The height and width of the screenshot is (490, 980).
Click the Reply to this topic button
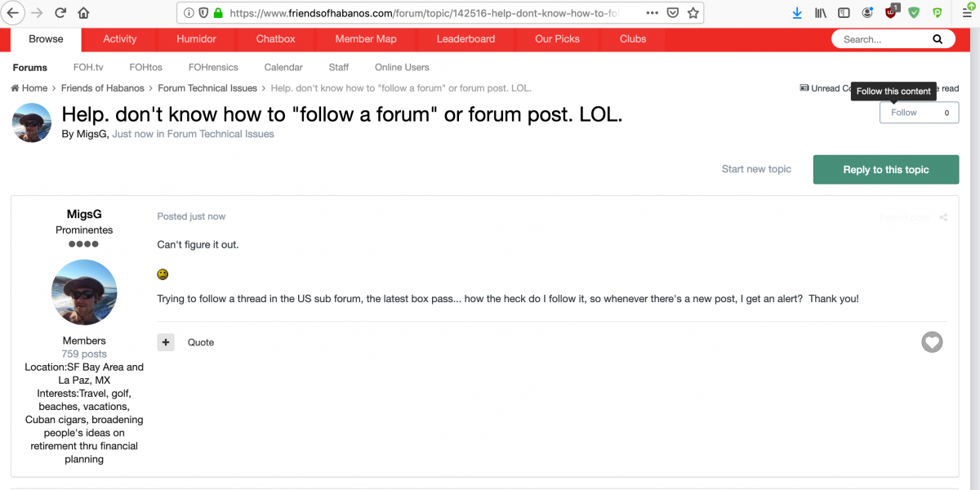click(886, 170)
